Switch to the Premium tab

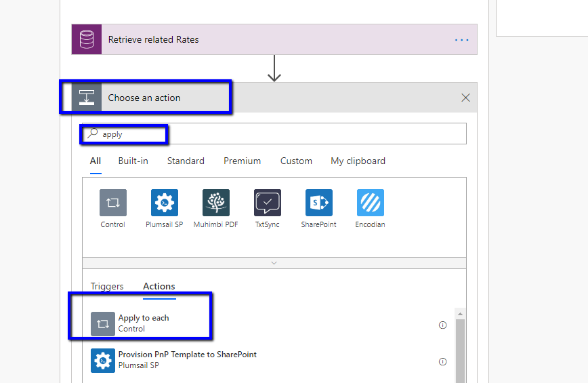click(242, 161)
